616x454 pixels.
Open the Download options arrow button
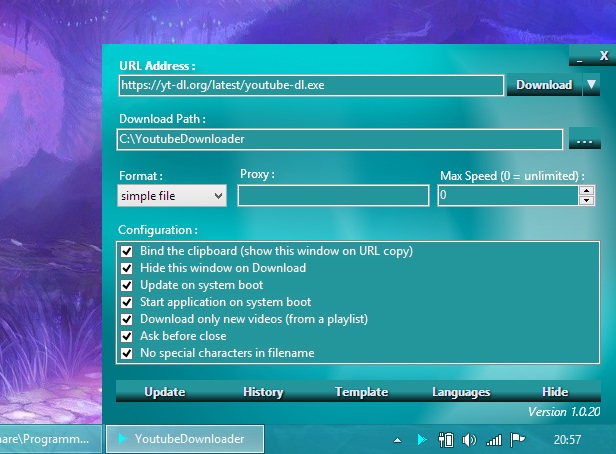point(592,84)
